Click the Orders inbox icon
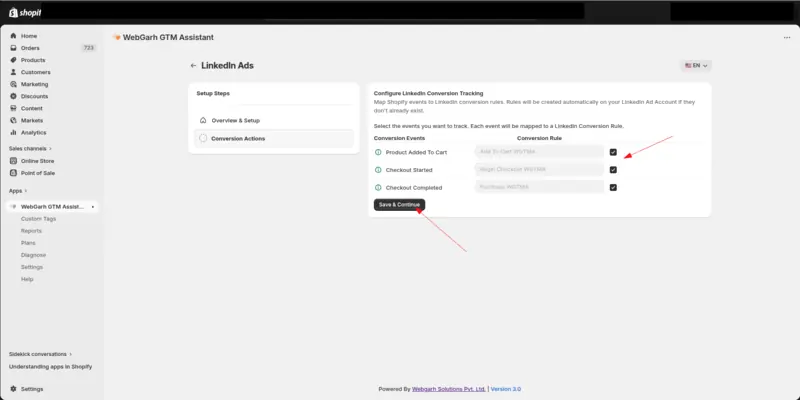This screenshot has height=400, width=800. point(13,48)
